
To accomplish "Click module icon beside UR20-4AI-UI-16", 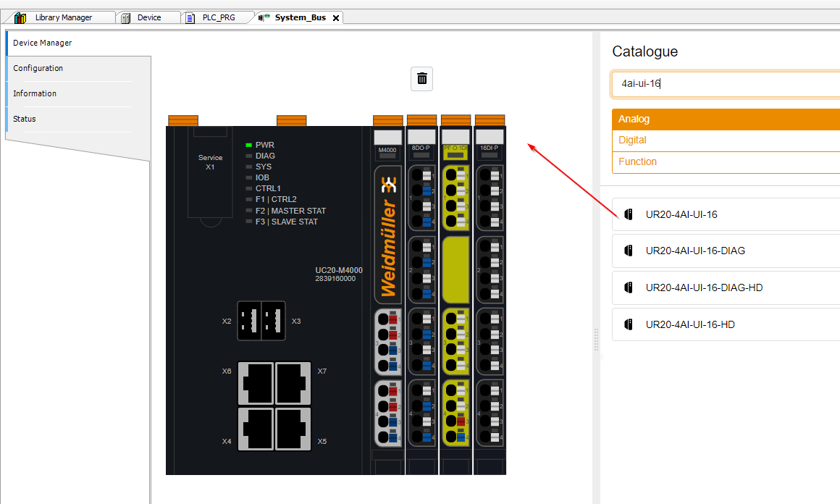I will click(x=629, y=214).
